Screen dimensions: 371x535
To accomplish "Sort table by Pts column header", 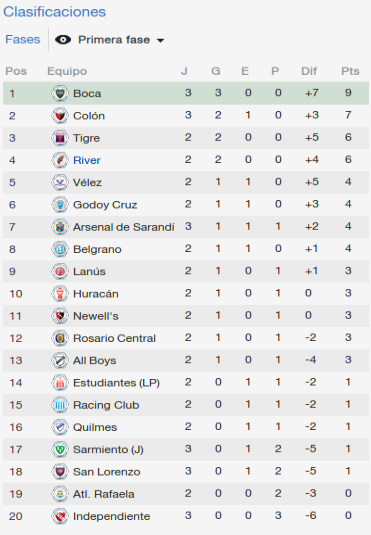I will (x=350, y=71).
